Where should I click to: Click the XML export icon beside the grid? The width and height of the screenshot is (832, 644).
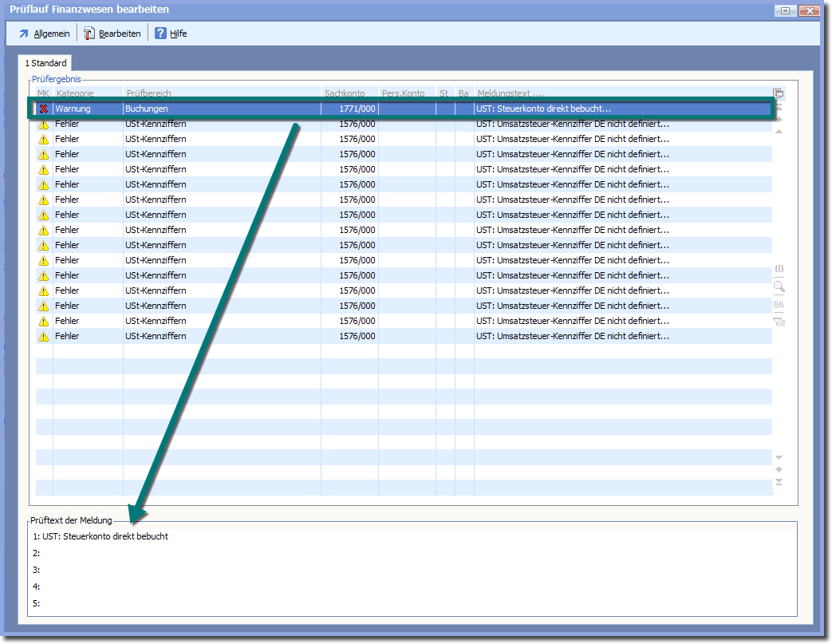click(779, 304)
